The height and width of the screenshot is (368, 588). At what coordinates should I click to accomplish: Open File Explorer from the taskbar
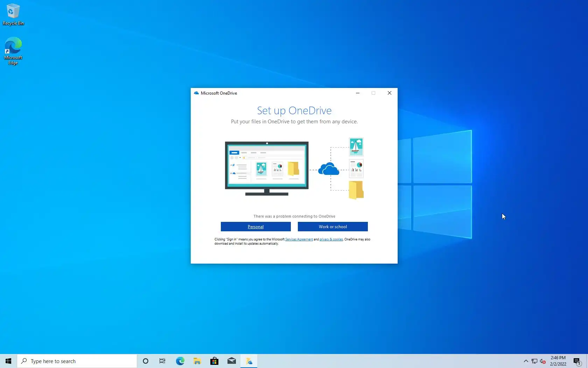point(197,361)
